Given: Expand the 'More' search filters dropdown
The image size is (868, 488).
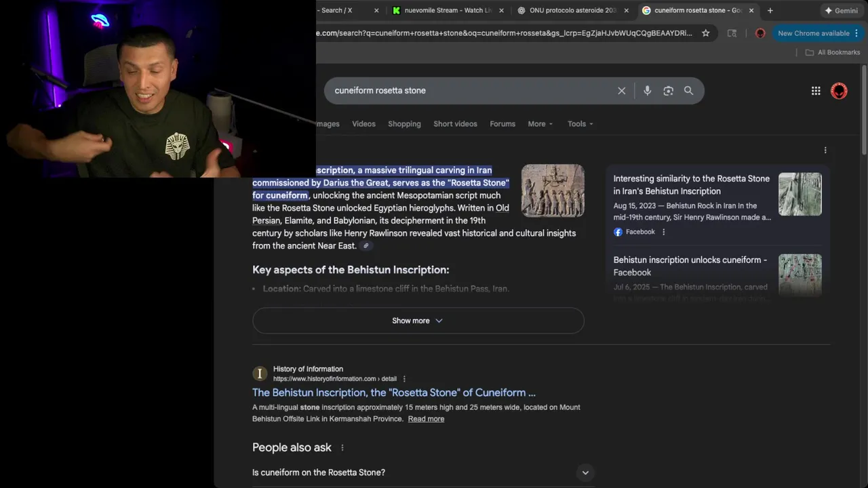Looking at the screenshot, I should pyautogui.click(x=540, y=124).
